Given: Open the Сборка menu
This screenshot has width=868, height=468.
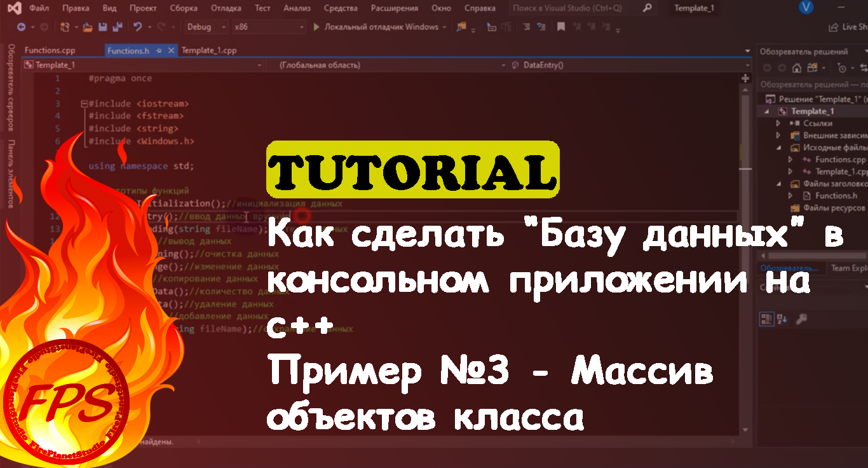Looking at the screenshot, I should (x=184, y=8).
